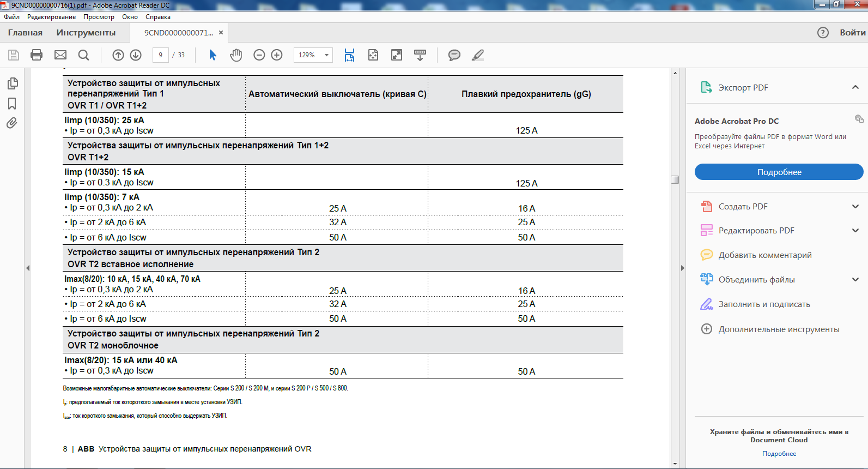The width and height of the screenshot is (868, 469).
Task: Click the blue Подробнее button
Action: (779, 172)
